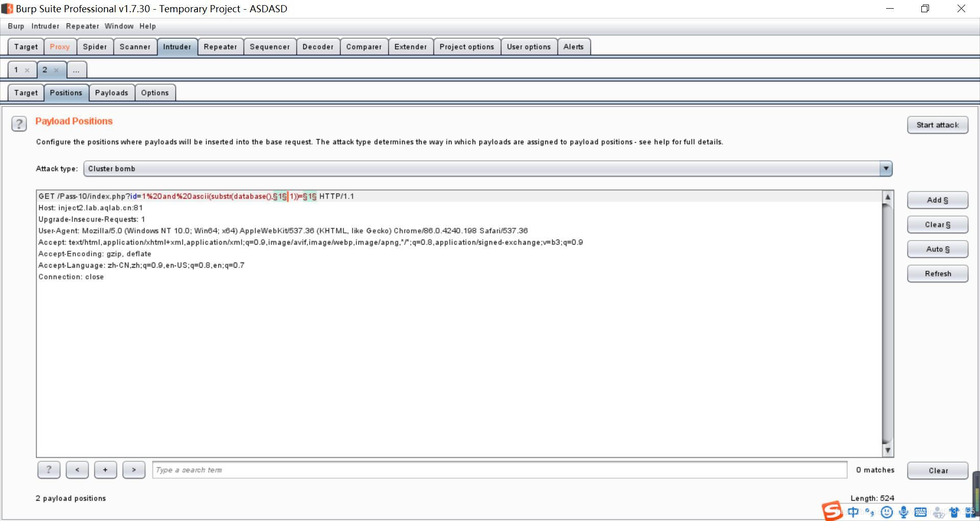Screen dimensions: 980x521
Task: Go to next search match arrow
Action: click(134, 470)
